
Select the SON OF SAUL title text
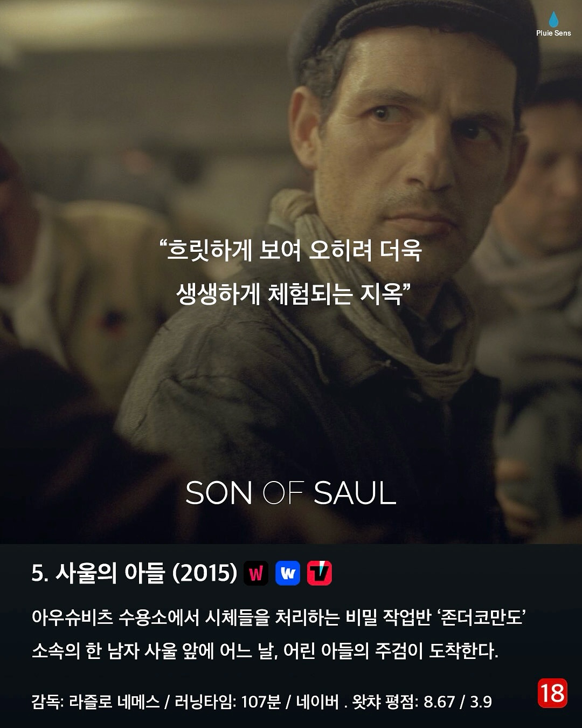click(291, 493)
